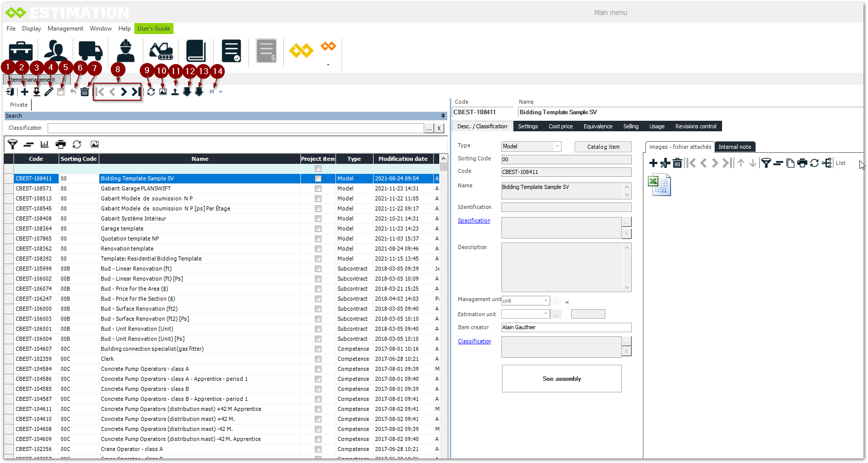Switch to the Cost price tab
The image size is (868, 463).
tap(560, 126)
